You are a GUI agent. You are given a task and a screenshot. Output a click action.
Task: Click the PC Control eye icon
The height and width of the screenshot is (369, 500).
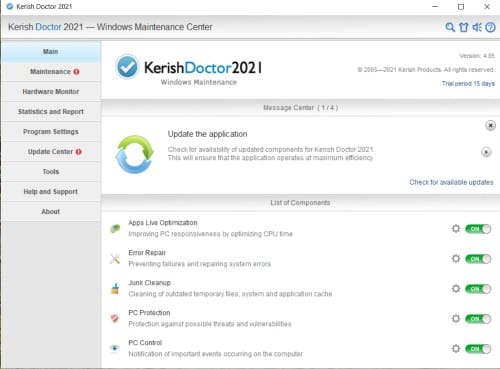coord(115,348)
